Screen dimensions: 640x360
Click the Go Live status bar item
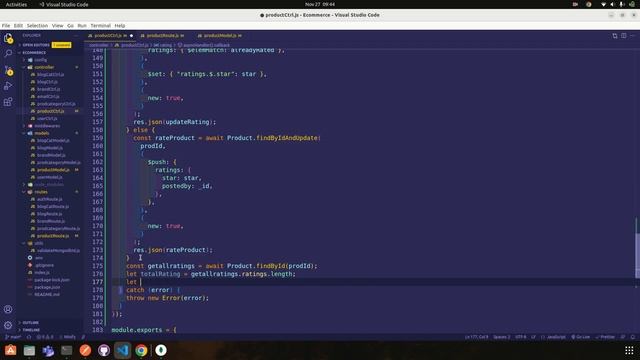pyautogui.click(x=580, y=337)
